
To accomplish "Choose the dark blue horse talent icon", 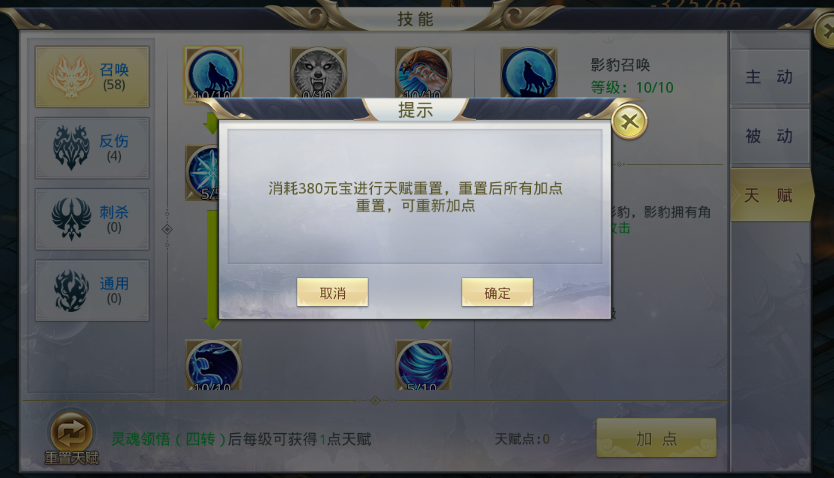I will [x=213, y=365].
